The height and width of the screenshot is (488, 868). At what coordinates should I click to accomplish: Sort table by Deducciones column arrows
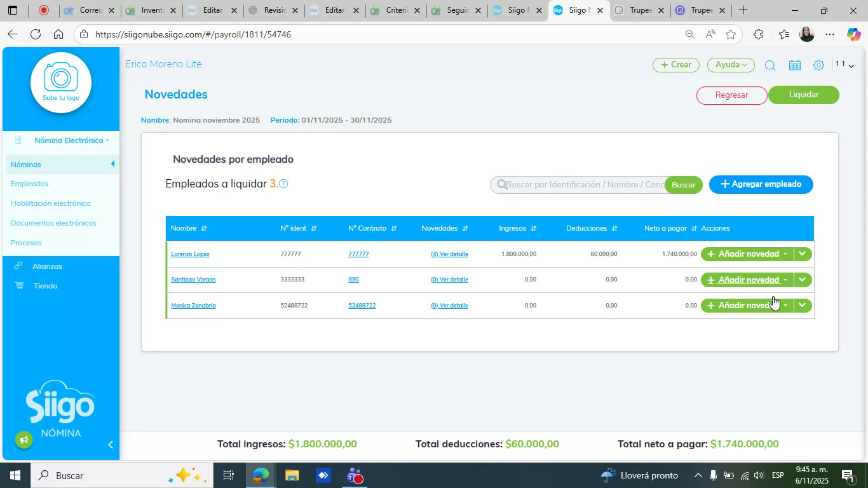(614, 229)
